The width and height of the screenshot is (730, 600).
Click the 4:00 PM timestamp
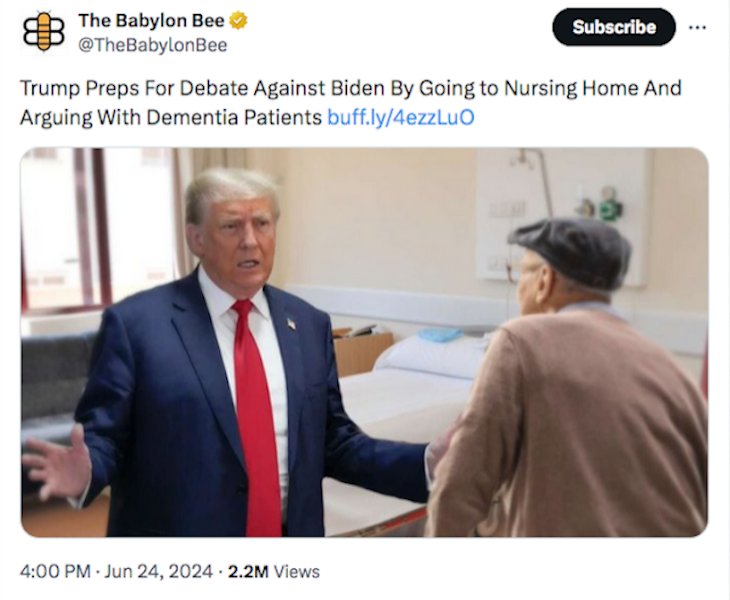(55, 571)
